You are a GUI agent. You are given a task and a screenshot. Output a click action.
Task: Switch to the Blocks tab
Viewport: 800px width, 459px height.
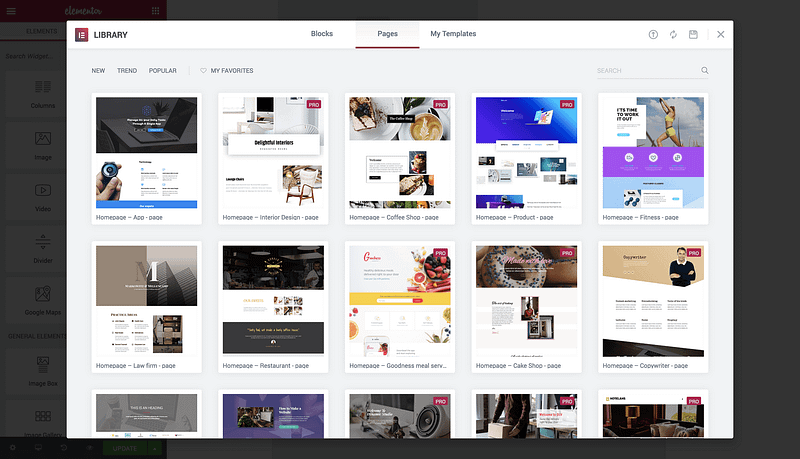[322, 34]
